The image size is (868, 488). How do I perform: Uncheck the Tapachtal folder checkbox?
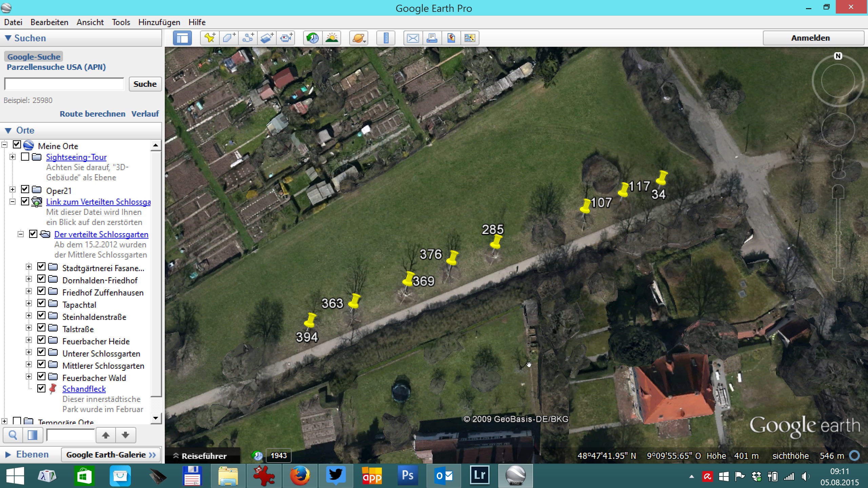[x=41, y=303]
